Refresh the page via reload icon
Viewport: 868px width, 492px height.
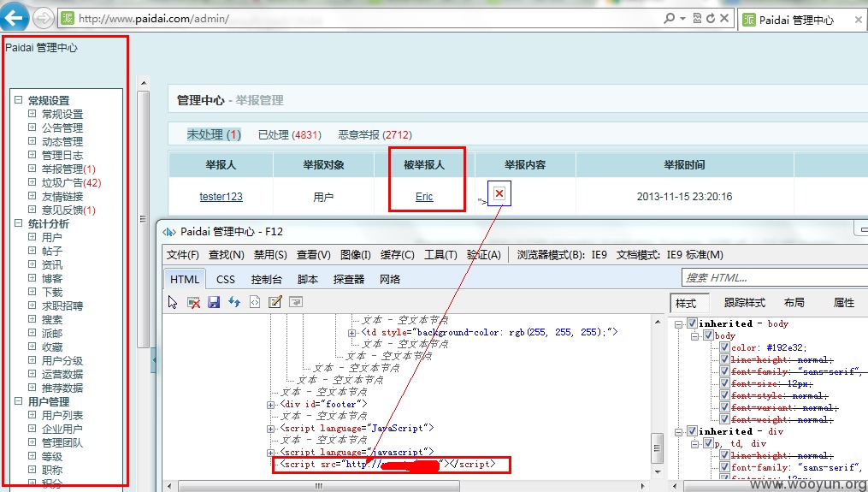click(711, 18)
